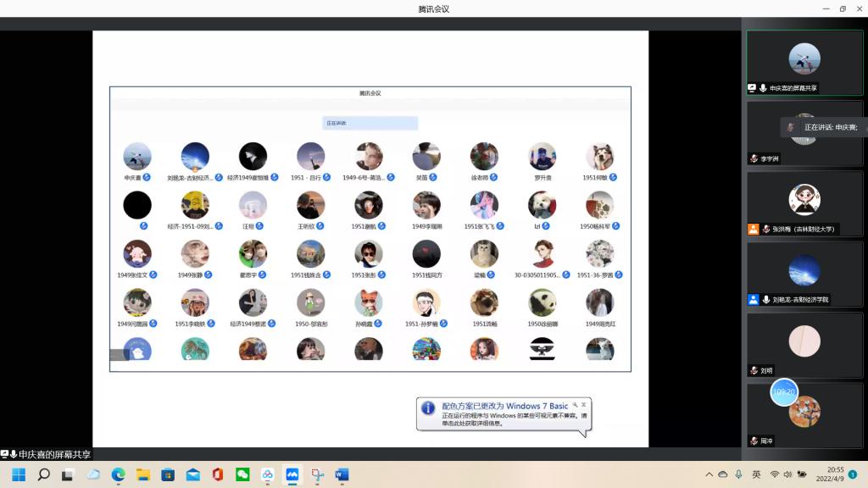
Task: Launch Microsoft Edge from the taskbar
Action: point(118,474)
